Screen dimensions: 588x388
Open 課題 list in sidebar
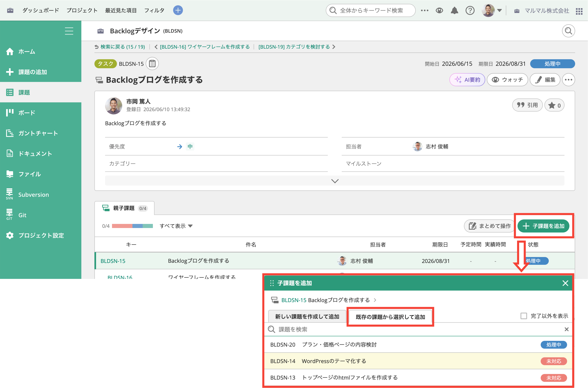pos(41,92)
